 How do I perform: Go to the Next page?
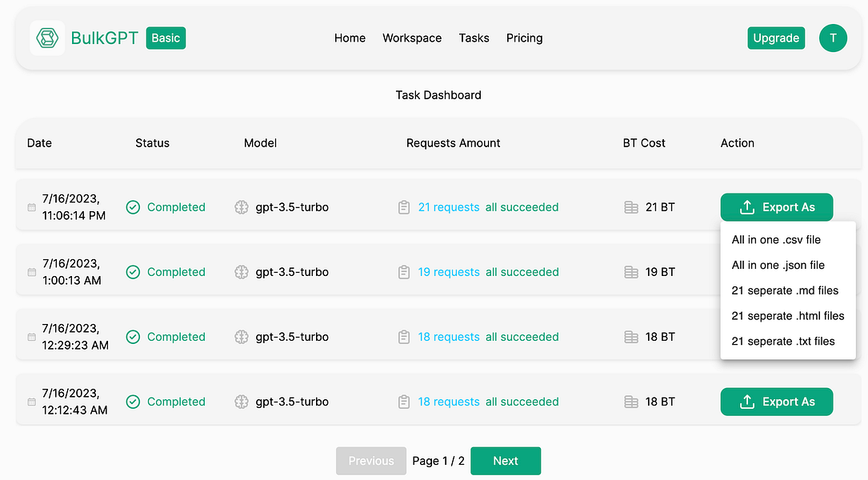click(x=506, y=461)
